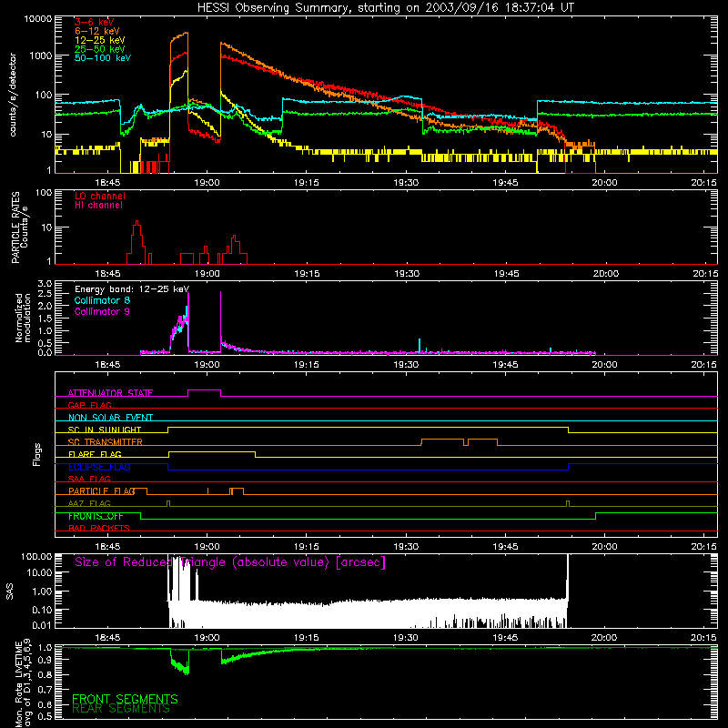Select the LO channel legend label
This screenshot has width=728, height=728.
100,196
